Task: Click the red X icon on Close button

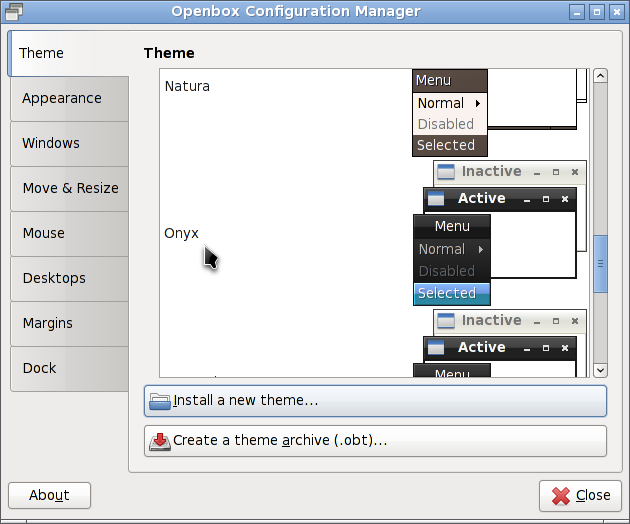Action: [561, 496]
